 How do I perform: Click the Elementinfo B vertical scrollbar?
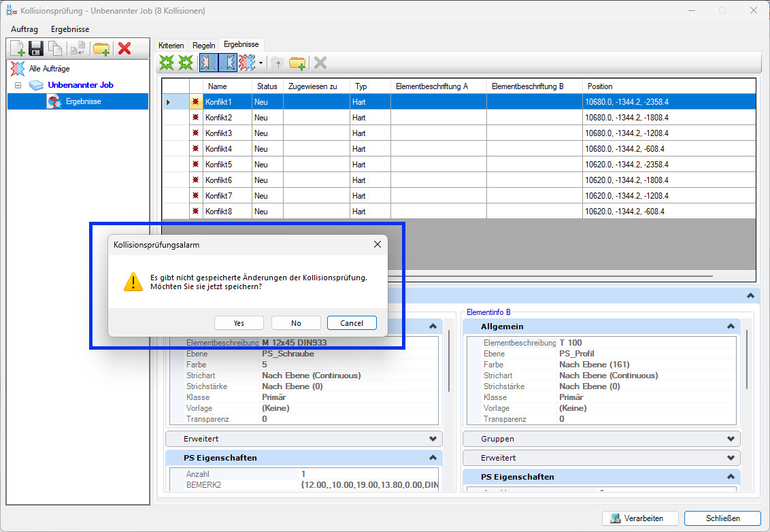747,359
